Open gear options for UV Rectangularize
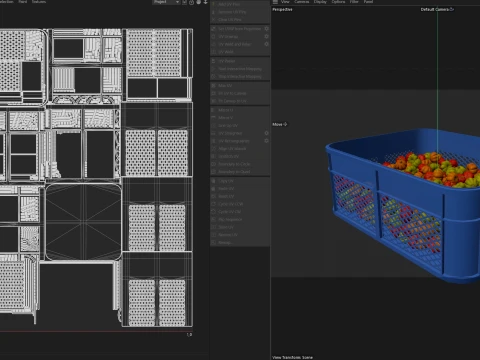The image size is (480, 360). pyautogui.click(x=266, y=141)
